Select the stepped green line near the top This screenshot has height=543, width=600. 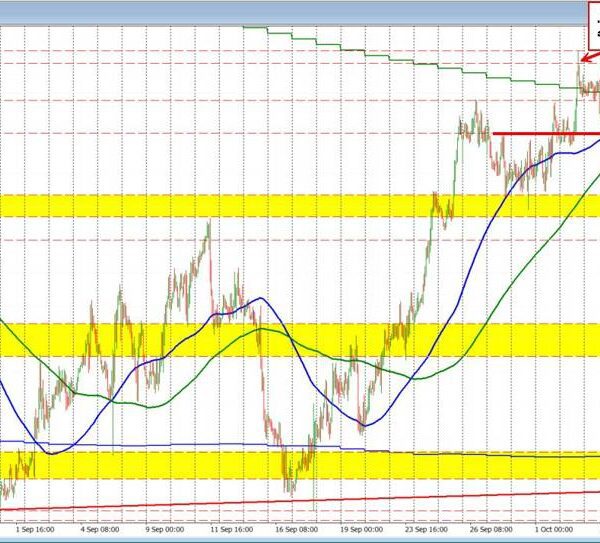(x=330, y=41)
